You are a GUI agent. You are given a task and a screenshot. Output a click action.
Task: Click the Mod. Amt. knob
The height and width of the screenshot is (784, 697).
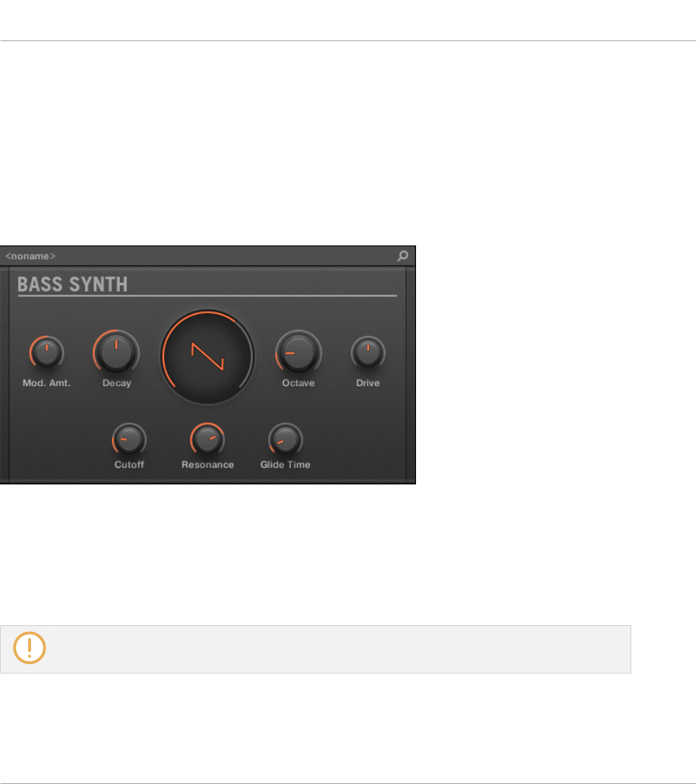point(46,352)
